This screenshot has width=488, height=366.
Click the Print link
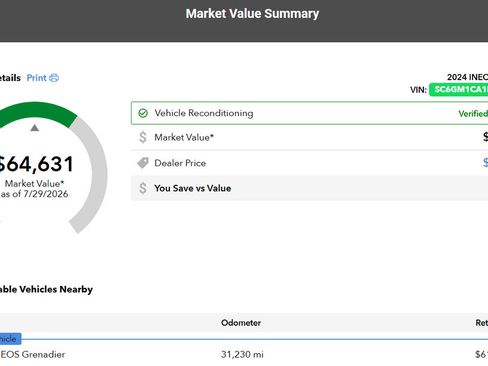(36, 78)
